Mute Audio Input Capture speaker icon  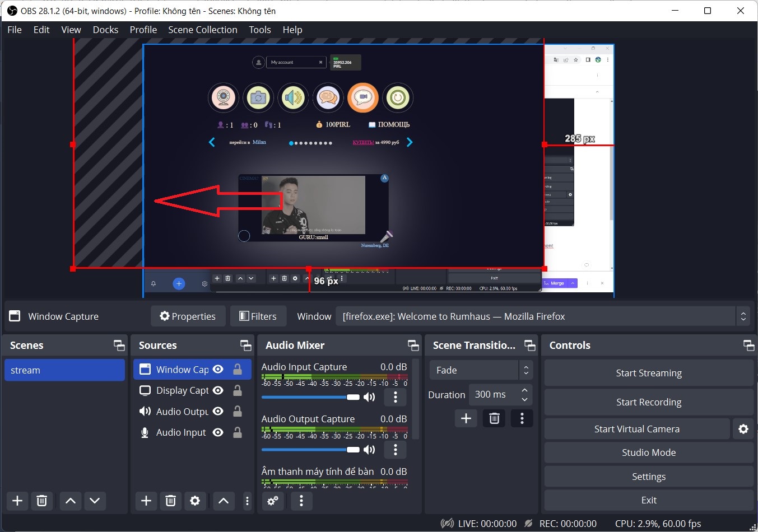coord(369,397)
